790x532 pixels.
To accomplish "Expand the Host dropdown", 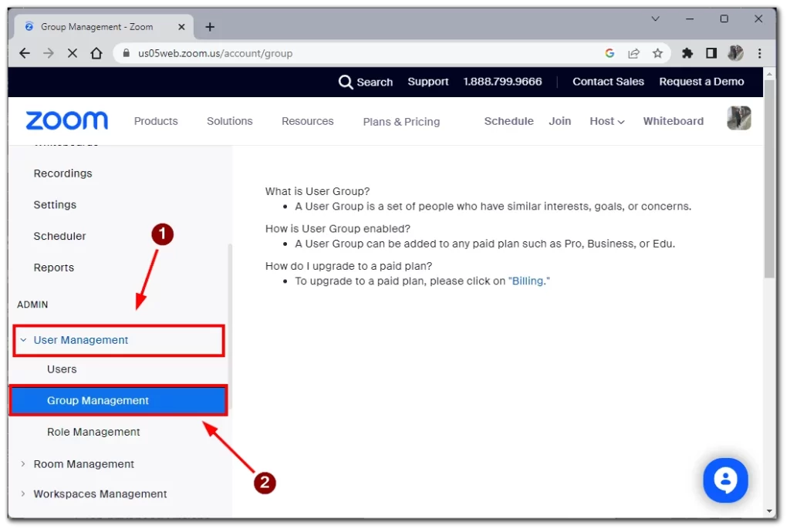I will 607,121.
